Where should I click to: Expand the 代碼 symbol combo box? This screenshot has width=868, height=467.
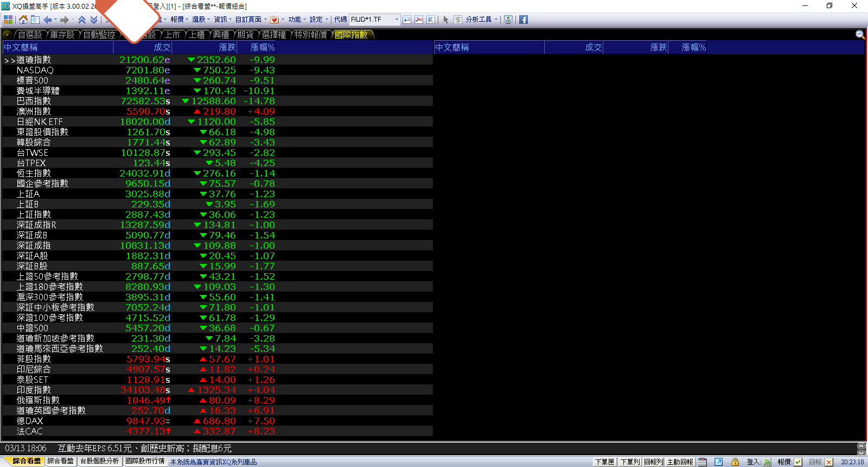pyautogui.click(x=397, y=20)
